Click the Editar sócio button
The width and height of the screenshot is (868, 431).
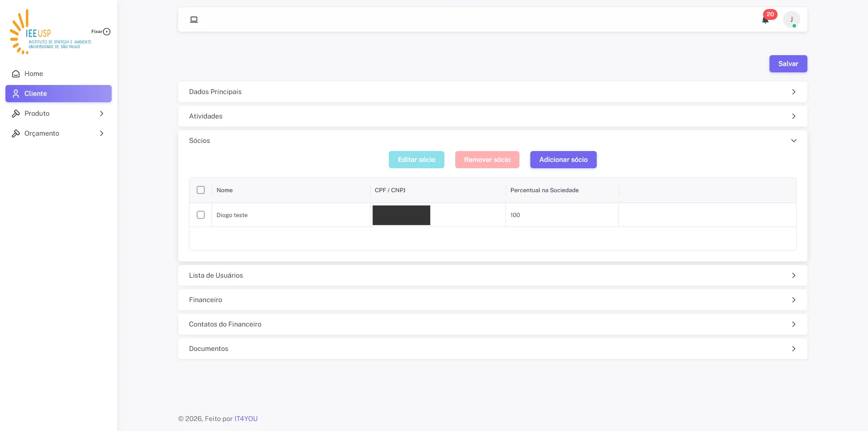coord(416,160)
